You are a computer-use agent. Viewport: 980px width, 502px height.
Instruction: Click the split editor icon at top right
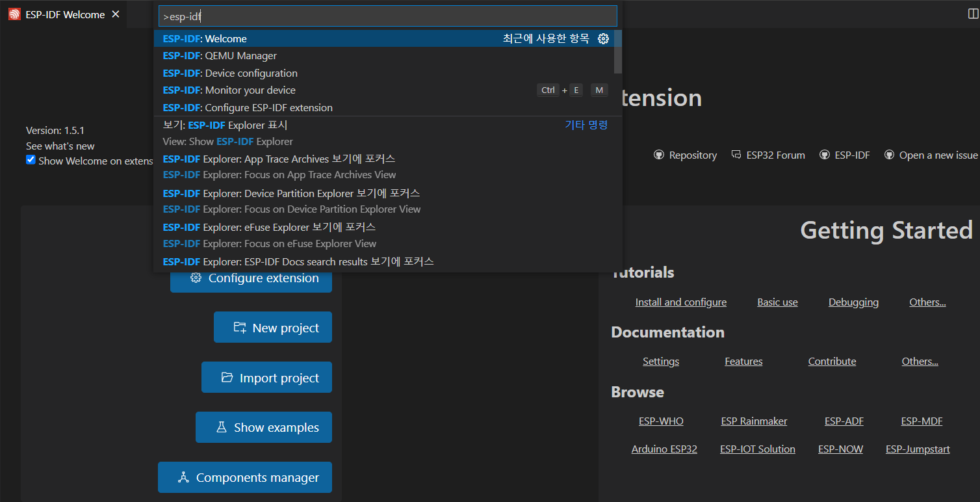(973, 14)
